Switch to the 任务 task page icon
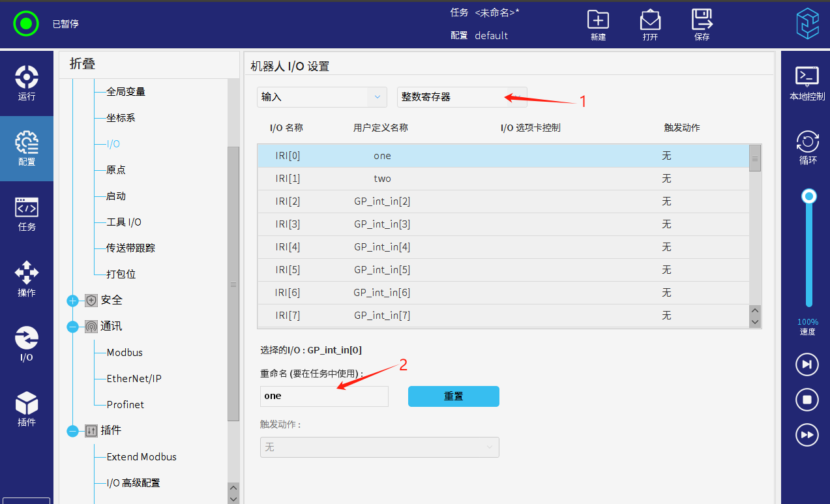Screen dimensions: 830x504 pos(27,214)
